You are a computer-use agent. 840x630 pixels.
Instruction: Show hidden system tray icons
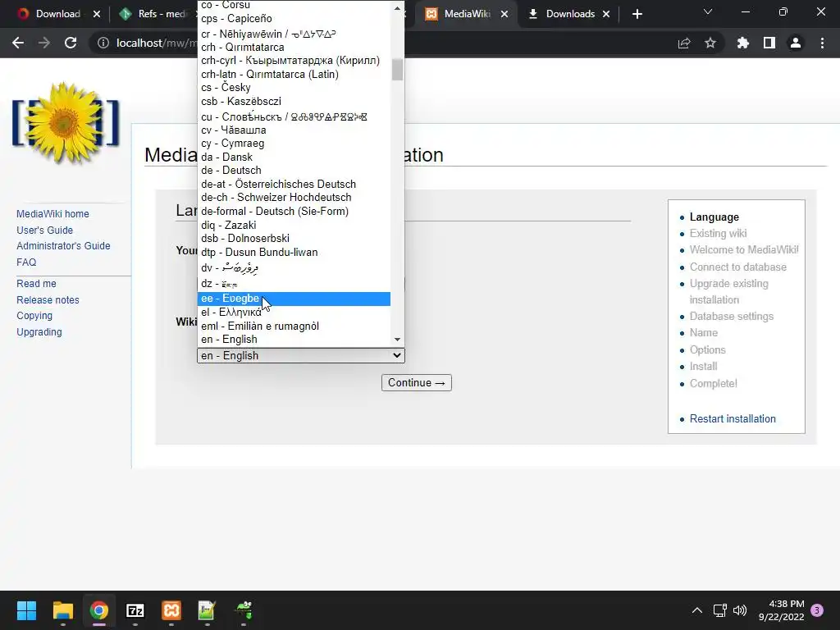tap(697, 610)
